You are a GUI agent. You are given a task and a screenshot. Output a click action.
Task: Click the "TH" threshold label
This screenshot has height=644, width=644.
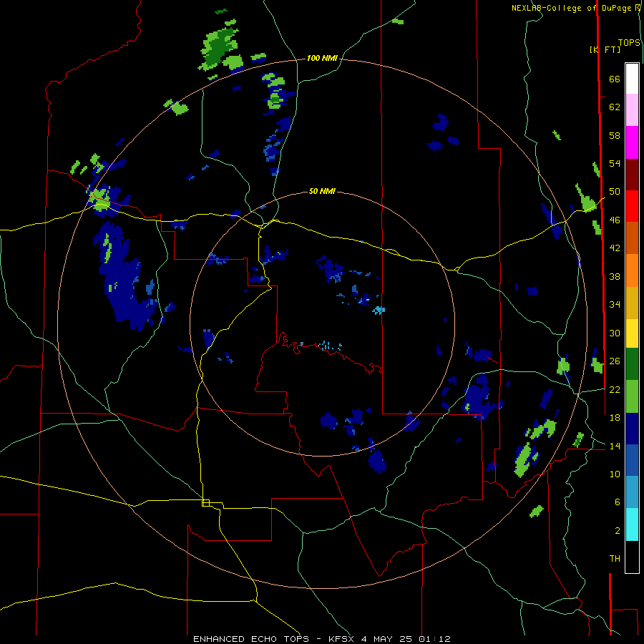(615, 559)
